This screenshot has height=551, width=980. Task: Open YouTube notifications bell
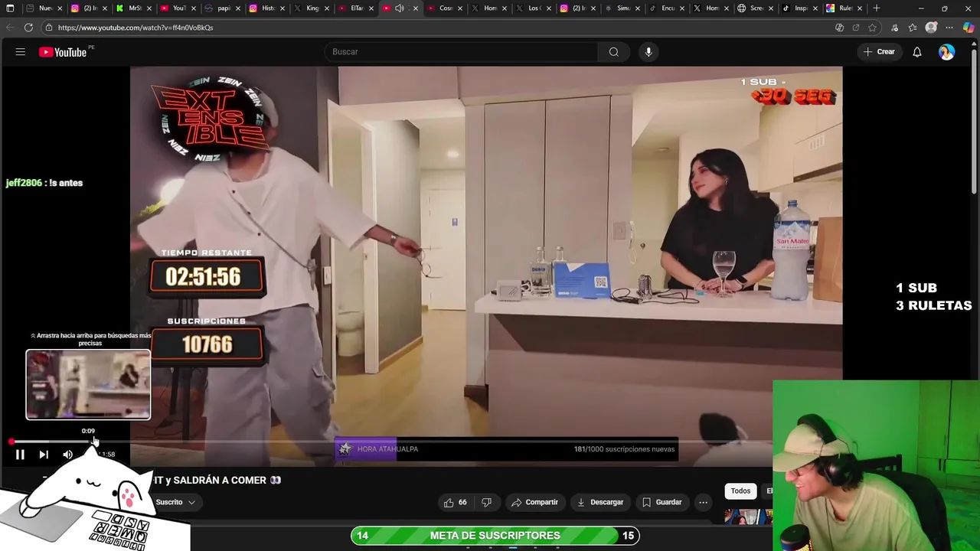pyautogui.click(x=916, y=52)
